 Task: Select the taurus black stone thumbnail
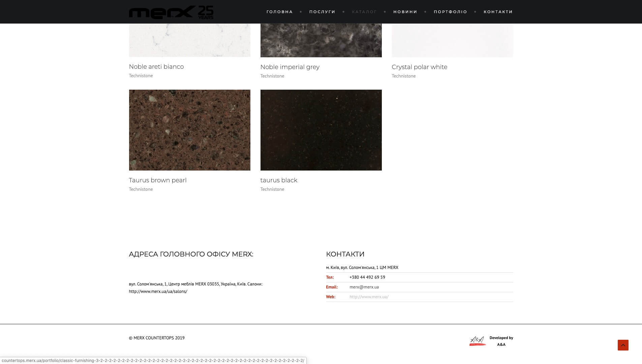click(x=321, y=130)
